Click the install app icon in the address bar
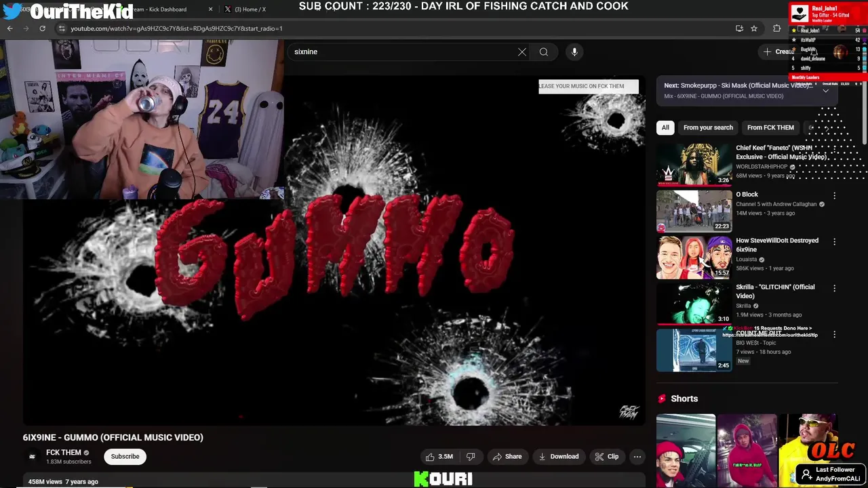Viewport: 868px width, 488px height. coord(739,28)
